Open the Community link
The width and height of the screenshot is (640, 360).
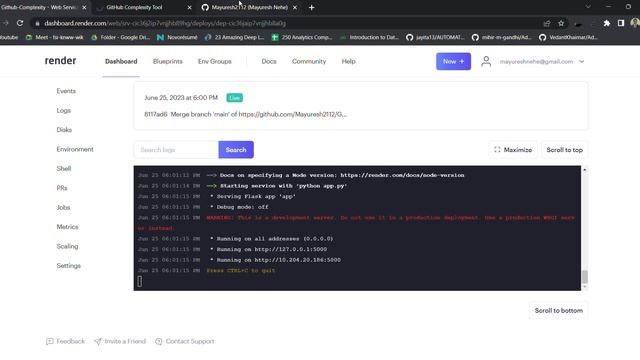point(309,61)
